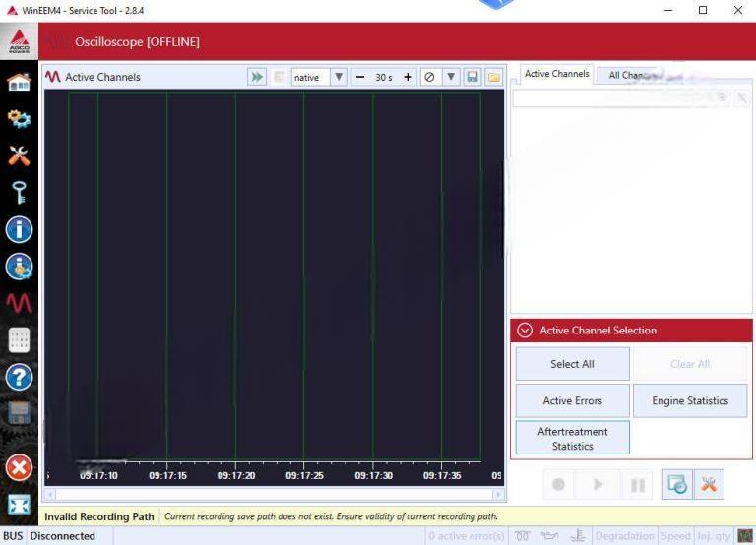The image size is (756, 545).
Task: Select the Active Channels tab
Action: (x=556, y=74)
